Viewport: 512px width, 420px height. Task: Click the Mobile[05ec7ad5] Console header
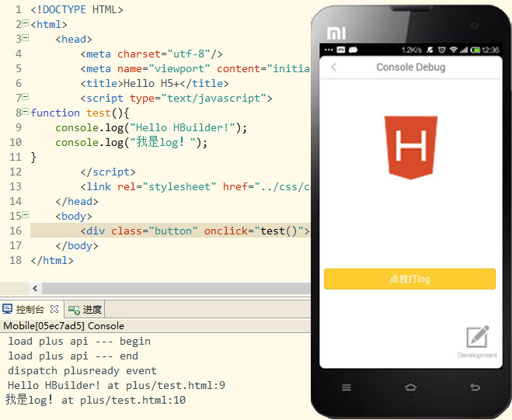[64, 326]
